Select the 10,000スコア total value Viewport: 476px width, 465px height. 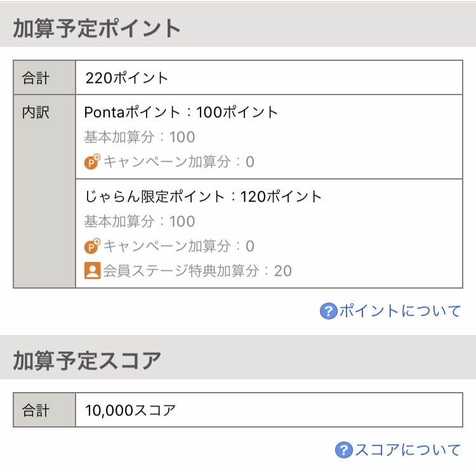click(130, 410)
